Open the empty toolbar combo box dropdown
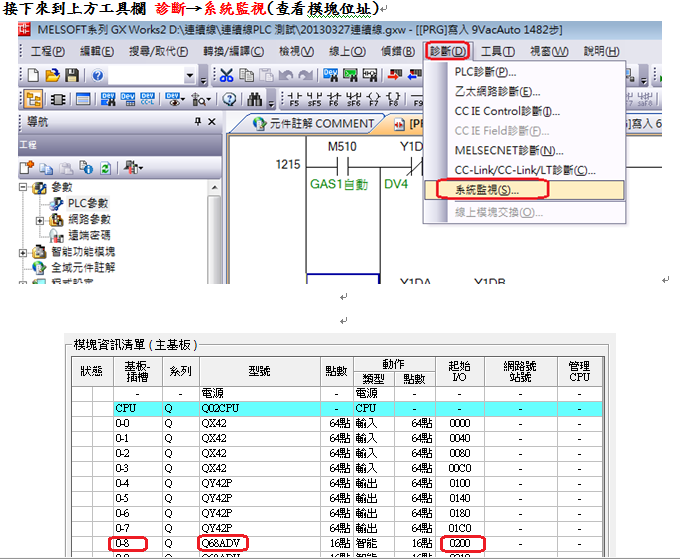Viewport: 680px width, 559px height. (190, 76)
